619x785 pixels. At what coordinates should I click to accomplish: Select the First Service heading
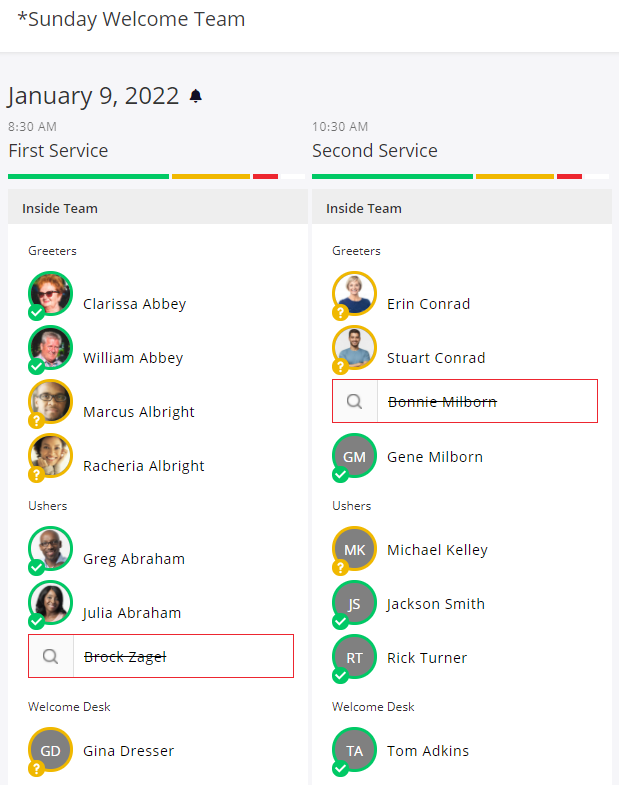tap(58, 151)
